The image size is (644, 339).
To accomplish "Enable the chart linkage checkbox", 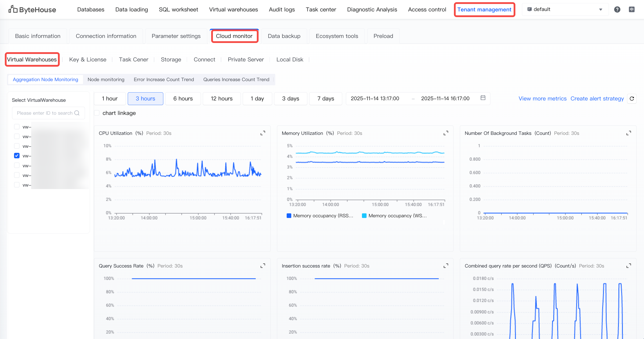I will click(97, 113).
